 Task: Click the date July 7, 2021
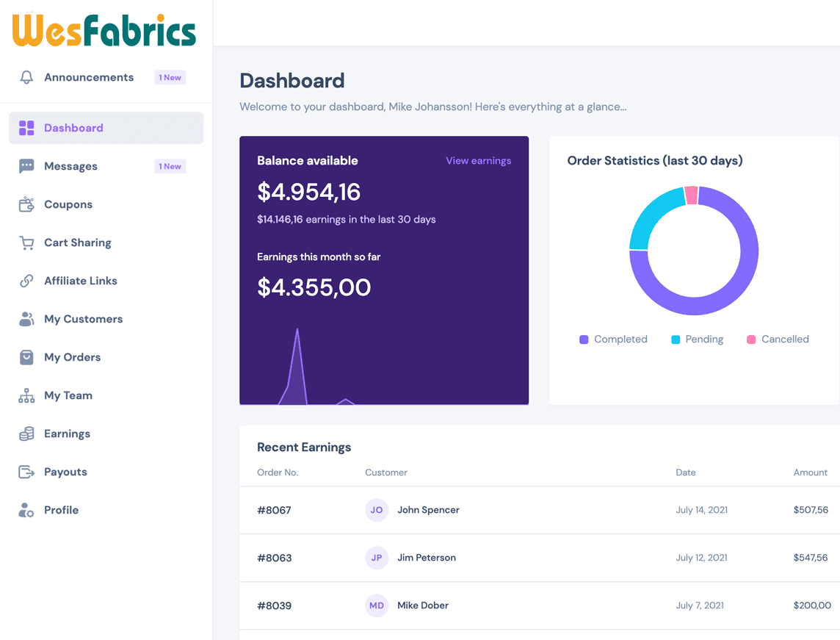pos(700,605)
